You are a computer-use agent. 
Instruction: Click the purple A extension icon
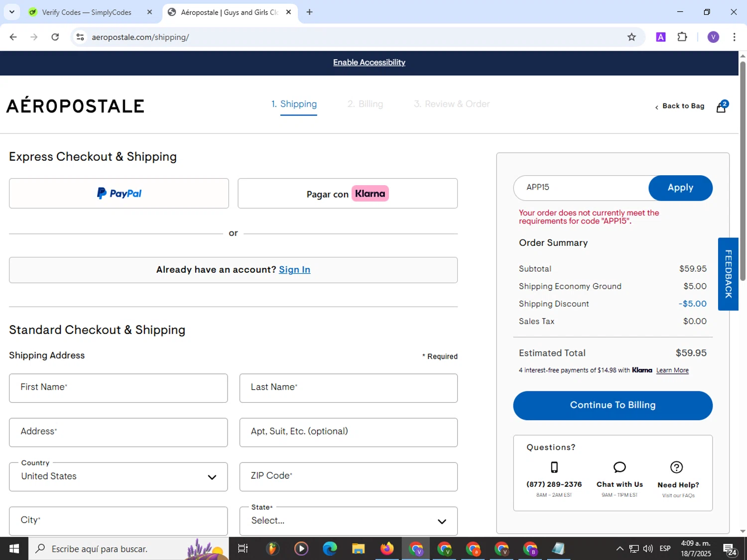pyautogui.click(x=661, y=37)
